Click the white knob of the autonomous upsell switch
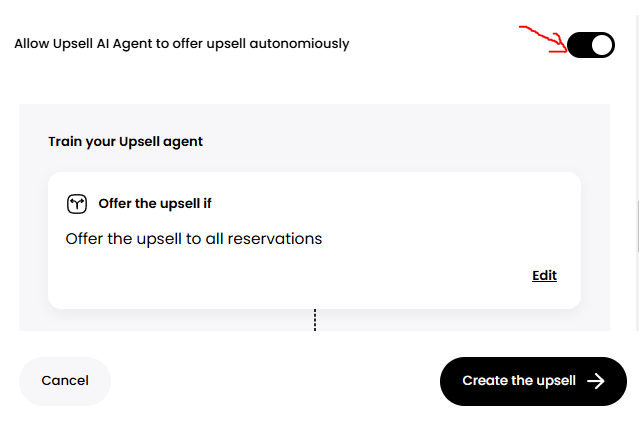The image size is (639, 421). (x=602, y=45)
